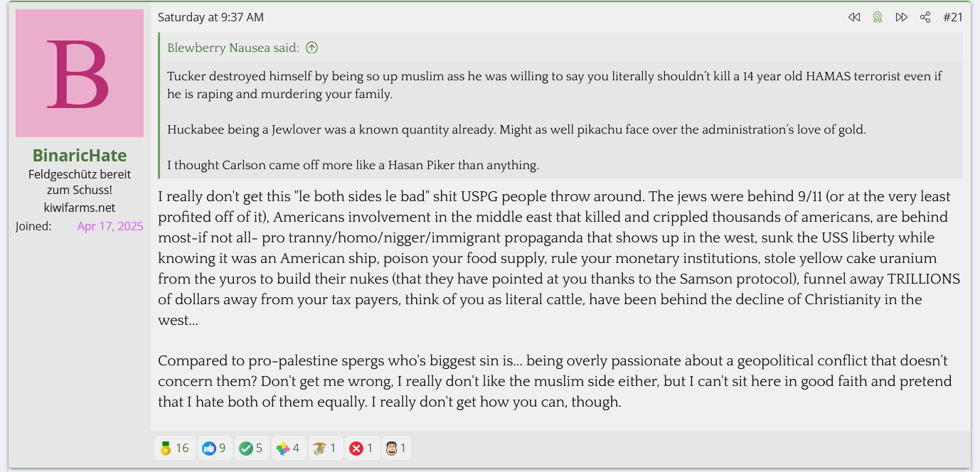Go to the next post with the fast-forward icon
The height and width of the screenshot is (472, 980).
(901, 17)
